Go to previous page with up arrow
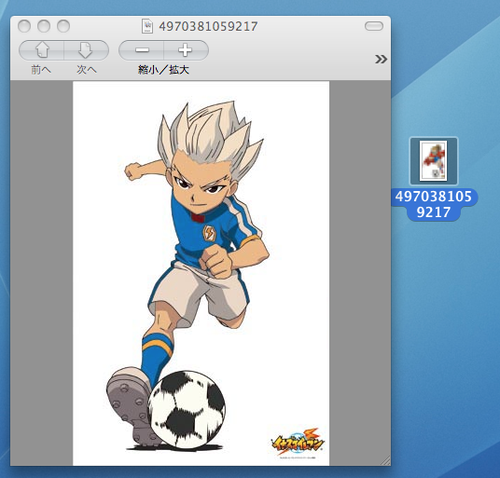 42,50
